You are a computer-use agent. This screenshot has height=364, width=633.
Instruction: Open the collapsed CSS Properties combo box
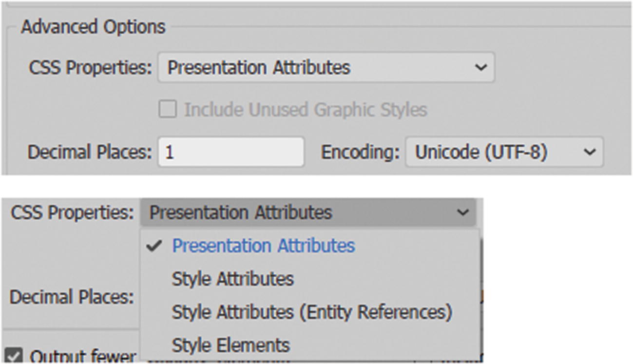(x=326, y=68)
